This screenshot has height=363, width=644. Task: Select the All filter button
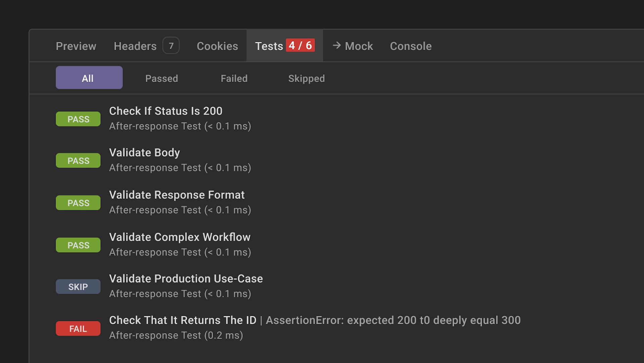point(89,78)
